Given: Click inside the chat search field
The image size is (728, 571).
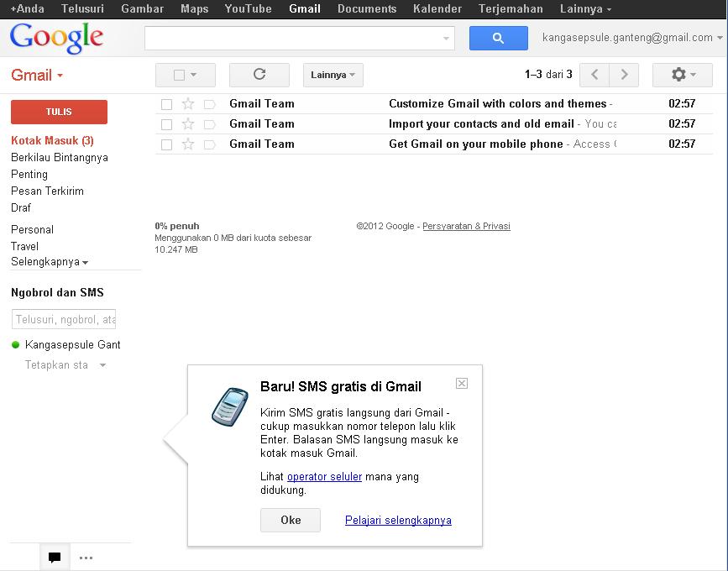Looking at the screenshot, I should point(63,318).
